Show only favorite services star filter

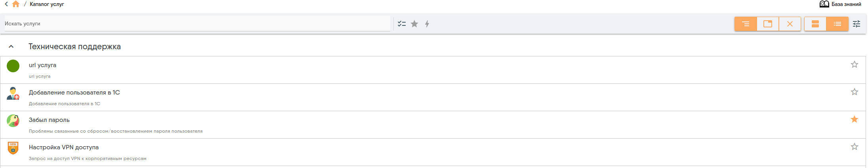click(414, 24)
